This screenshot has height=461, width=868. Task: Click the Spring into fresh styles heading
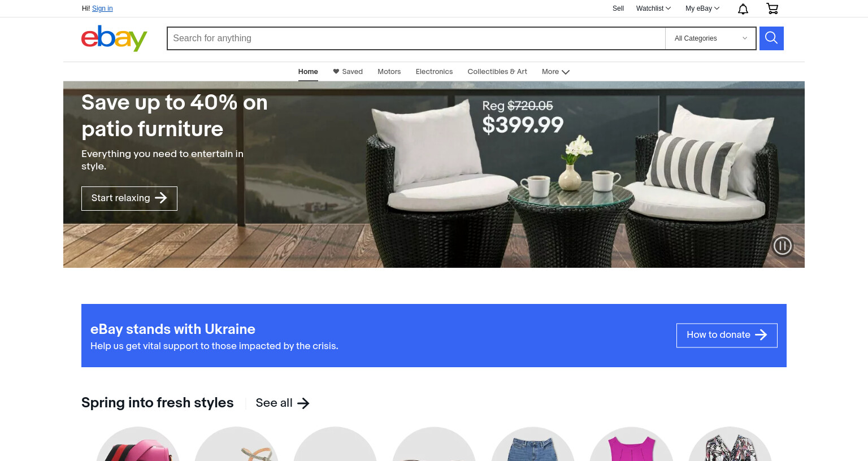pos(158,403)
